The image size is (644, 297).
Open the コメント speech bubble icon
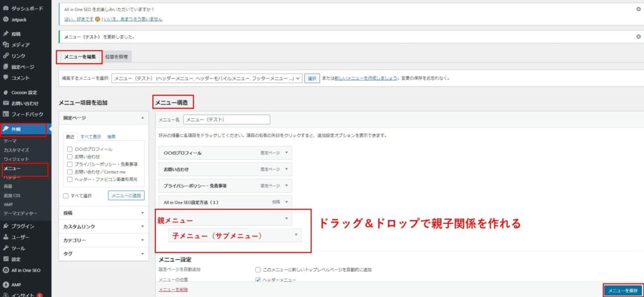[x=6, y=77]
